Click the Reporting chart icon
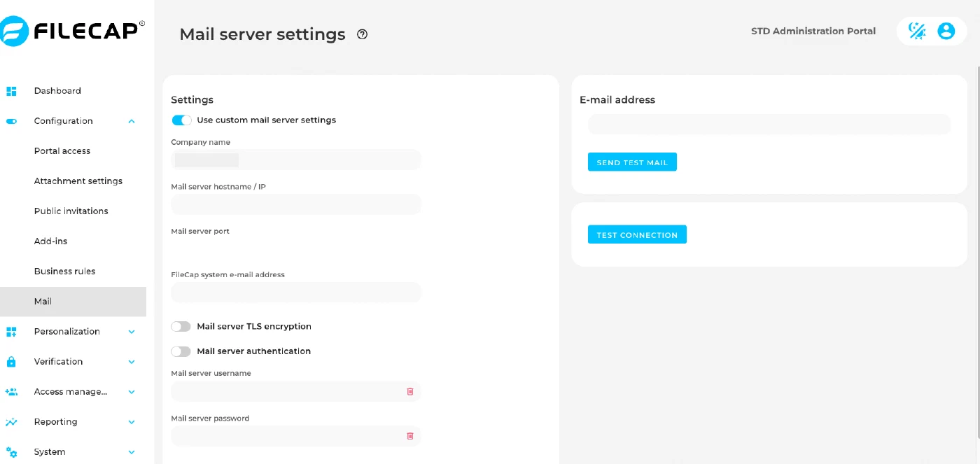The width and height of the screenshot is (980, 464). tap(11, 422)
